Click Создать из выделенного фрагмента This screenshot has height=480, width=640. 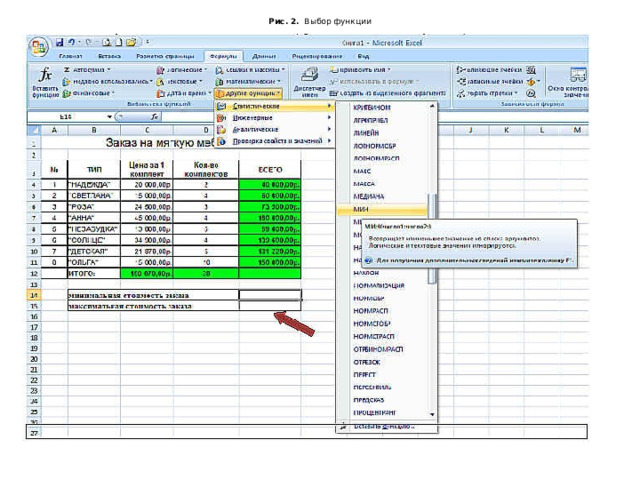388,93
